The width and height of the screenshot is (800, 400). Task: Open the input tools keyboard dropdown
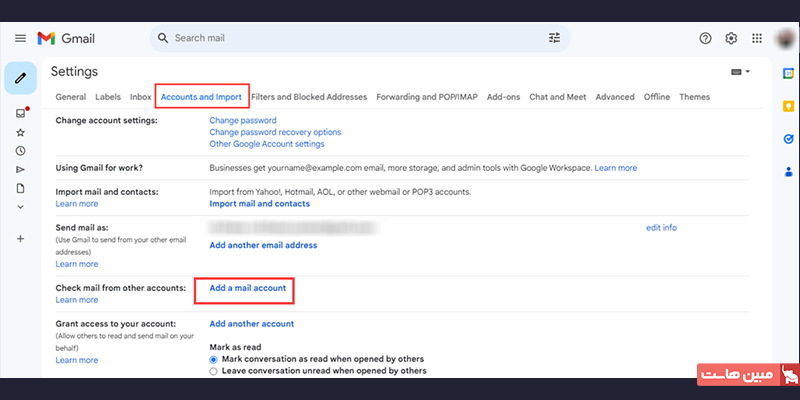pyautogui.click(x=740, y=72)
